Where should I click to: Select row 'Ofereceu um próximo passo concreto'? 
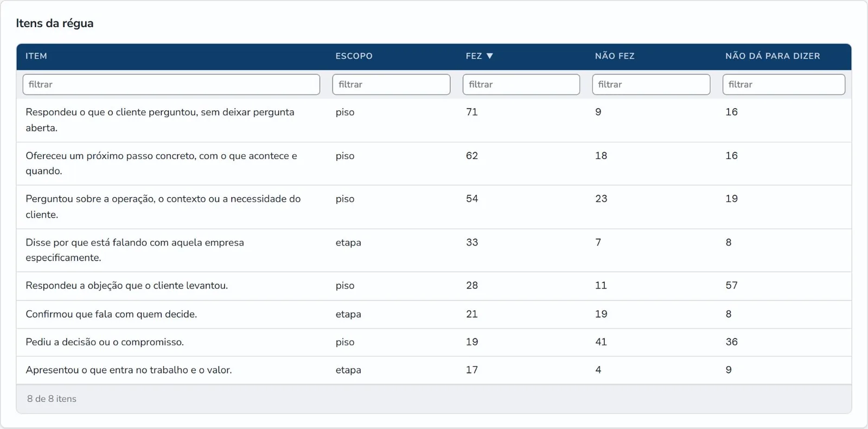tap(434, 163)
